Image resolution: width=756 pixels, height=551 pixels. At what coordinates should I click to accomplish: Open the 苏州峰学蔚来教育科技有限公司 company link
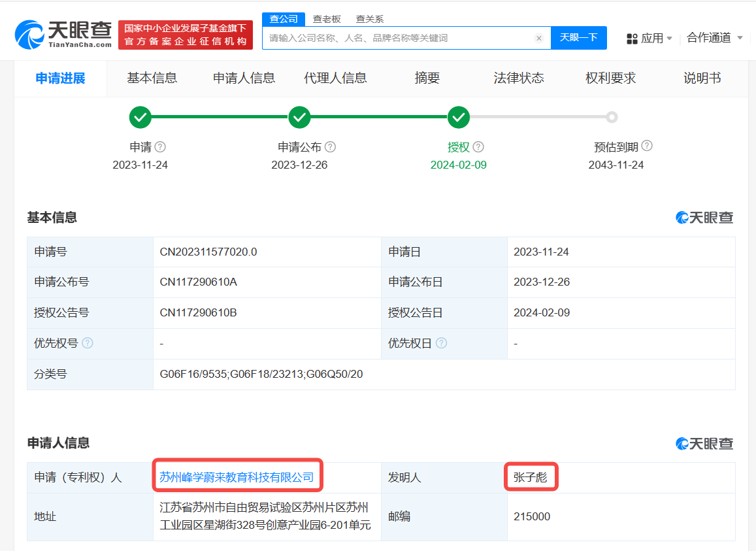[x=237, y=476]
